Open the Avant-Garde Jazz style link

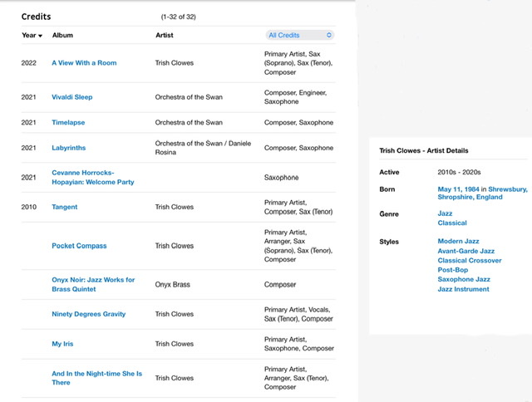pyautogui.click(x=465, y=251)
